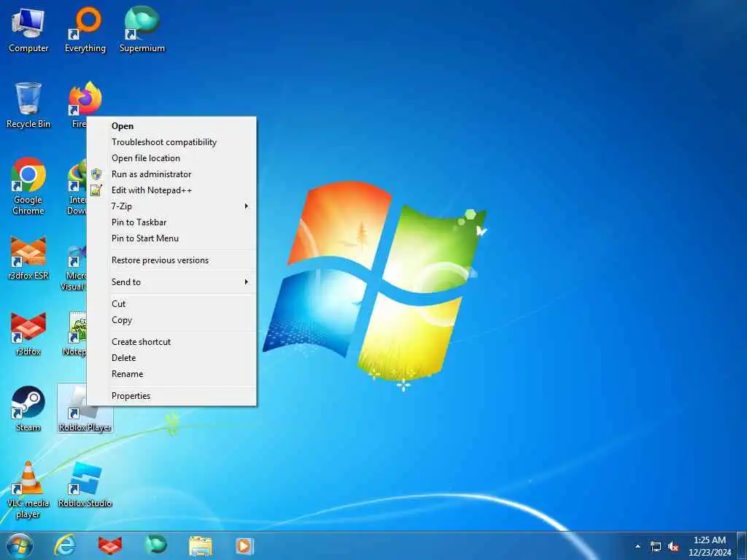This screenshot has height=560, width=747.
Task: Choose Open file location
Action: (x=171, y=158)
